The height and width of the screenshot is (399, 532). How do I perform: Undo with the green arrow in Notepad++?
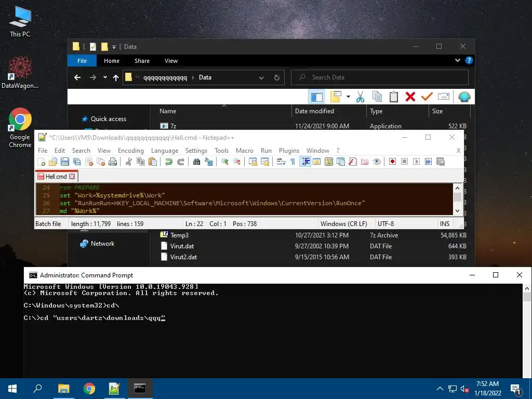(169, 162)
